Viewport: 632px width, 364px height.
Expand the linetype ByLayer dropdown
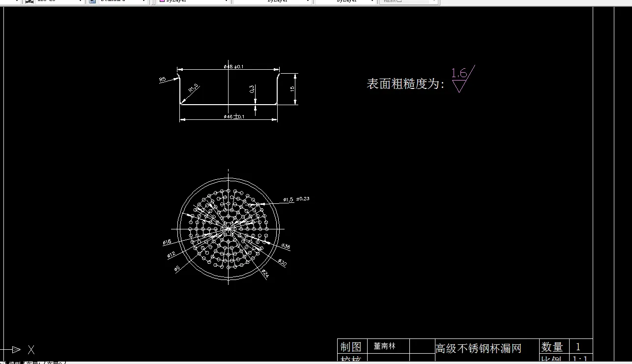(309, 1)
